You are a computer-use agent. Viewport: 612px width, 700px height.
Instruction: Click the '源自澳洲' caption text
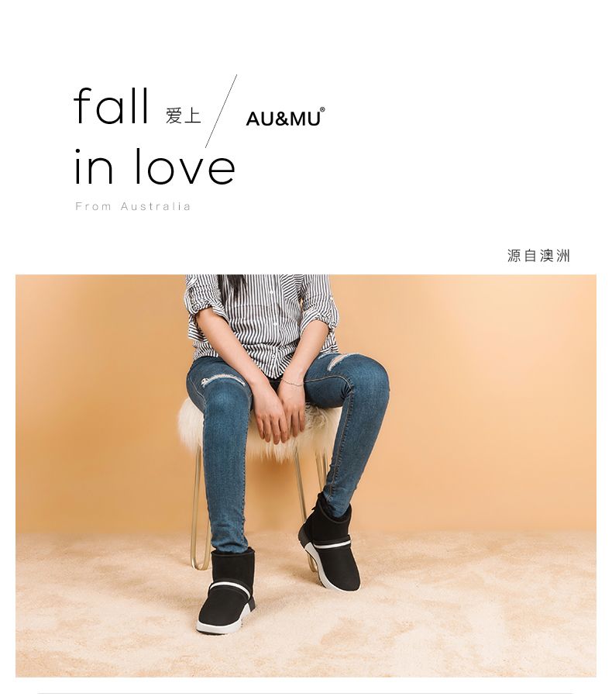tap(538, 255)
